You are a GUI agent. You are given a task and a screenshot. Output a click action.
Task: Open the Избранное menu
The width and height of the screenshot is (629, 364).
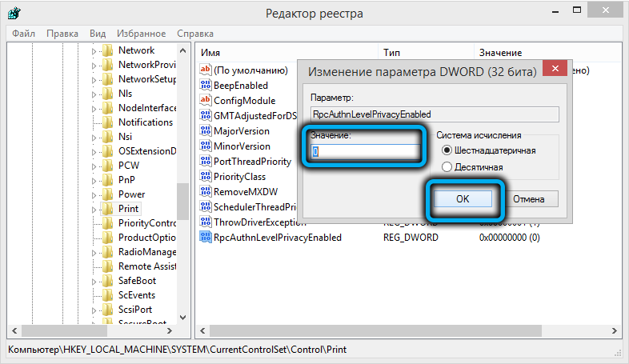pos(141,34)
